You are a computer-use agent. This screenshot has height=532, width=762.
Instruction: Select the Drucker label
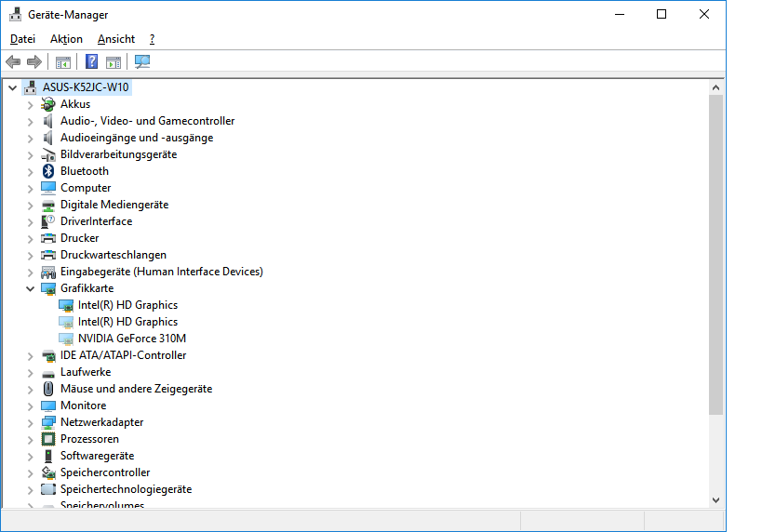79,238
